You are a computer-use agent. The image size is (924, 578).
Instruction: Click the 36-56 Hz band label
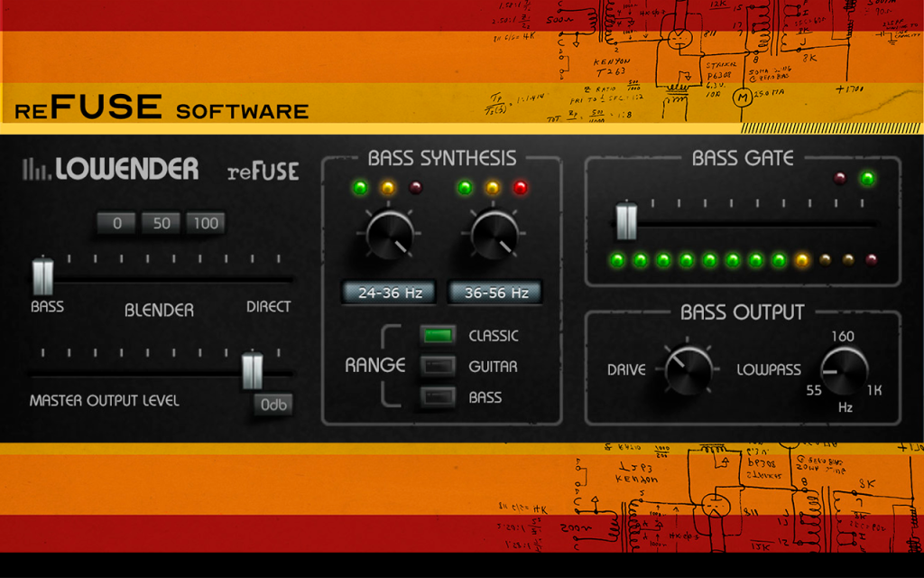click(x=495, y=293)
